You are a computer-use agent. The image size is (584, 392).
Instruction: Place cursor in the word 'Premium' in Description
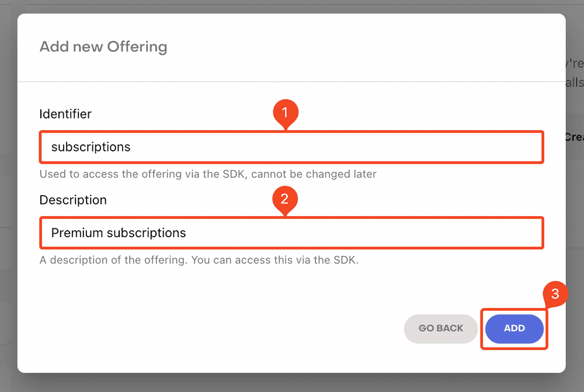77,233
